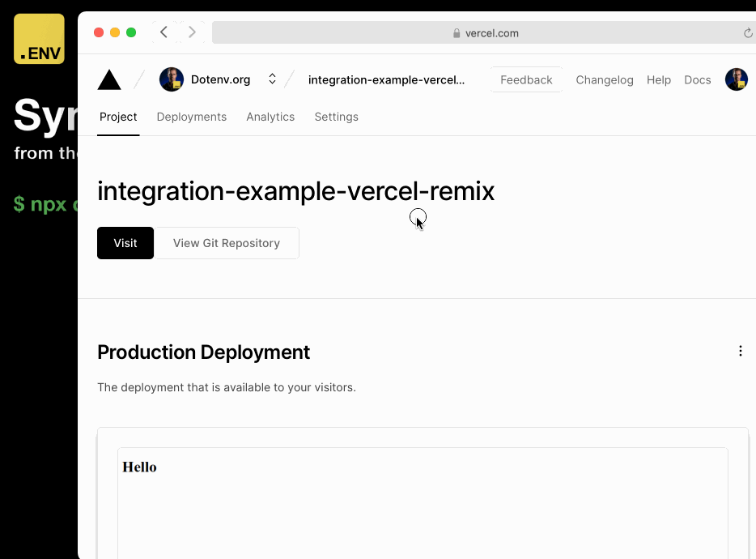Click the yellow .ENV logo
Viewport: 756px width, 559px height.
pyautogui.click(x=39, y=39)
